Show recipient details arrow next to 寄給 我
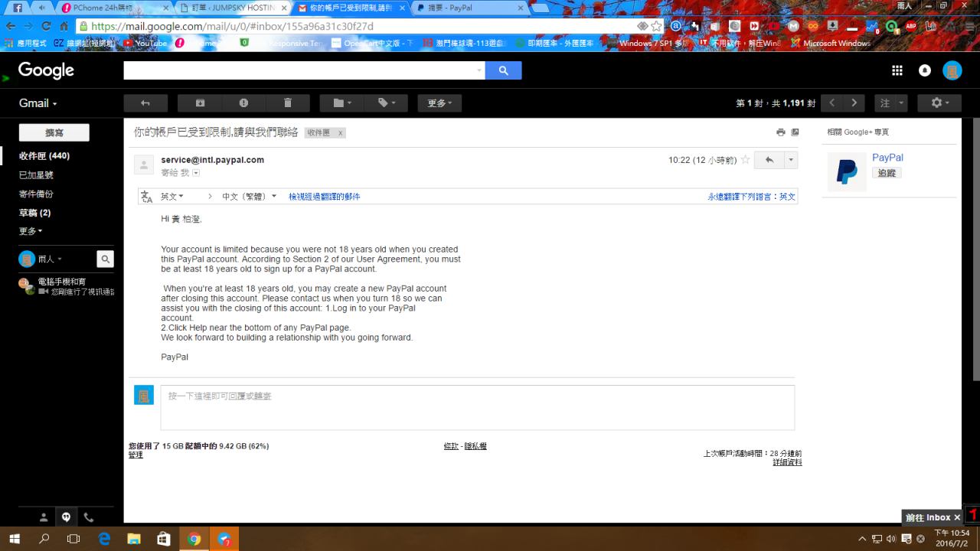Screen dimensions: 980x551 tap(196, 173)
